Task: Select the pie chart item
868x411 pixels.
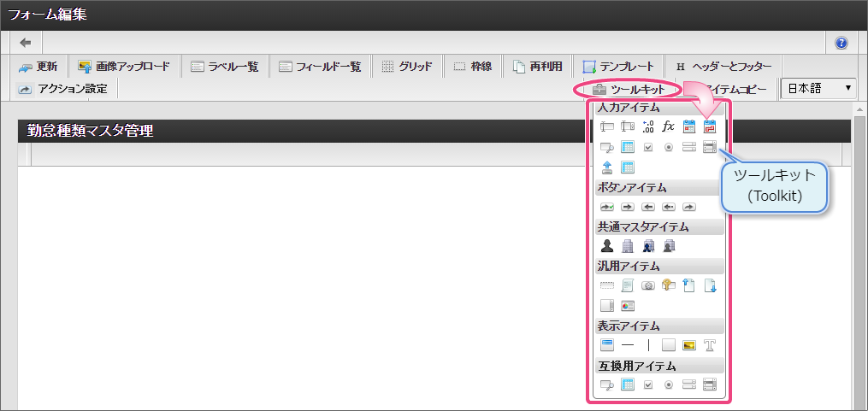Action: click(x=628, y=305)
